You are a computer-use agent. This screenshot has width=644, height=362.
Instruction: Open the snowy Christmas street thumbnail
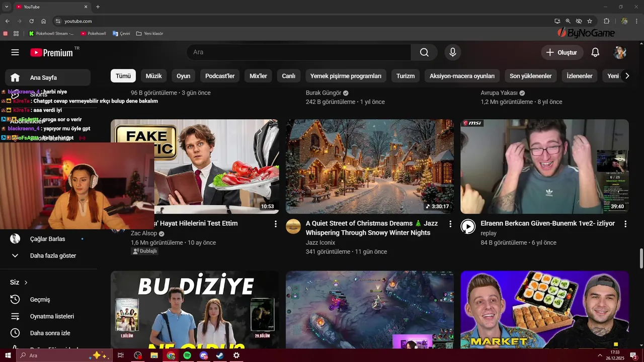point(370,166)
